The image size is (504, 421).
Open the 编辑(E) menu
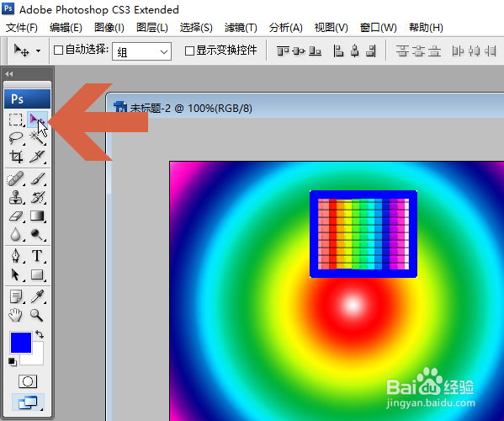click(66, 28)
